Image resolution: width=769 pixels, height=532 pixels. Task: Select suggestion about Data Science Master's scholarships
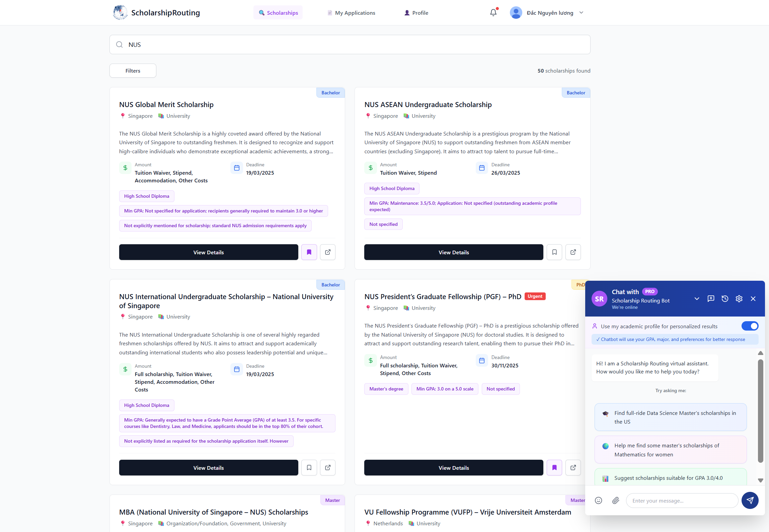pyautogui.click(x=670, y=417)
